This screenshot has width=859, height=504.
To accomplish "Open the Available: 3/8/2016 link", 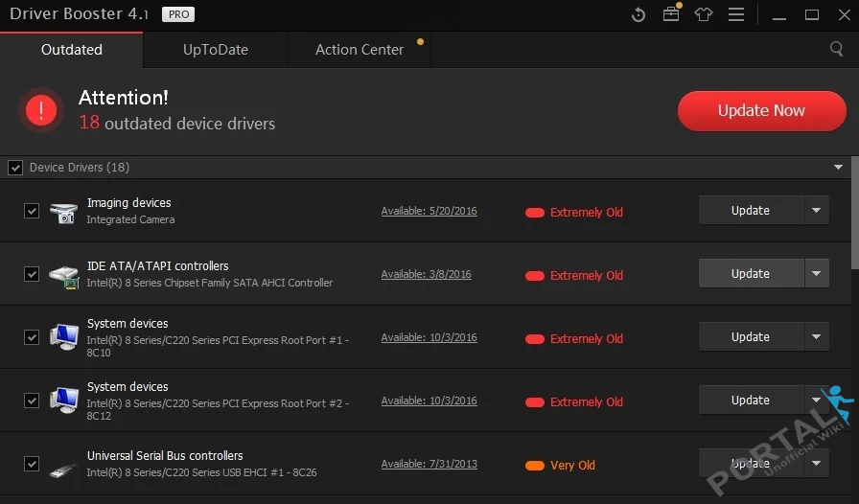I will point(427,274).
